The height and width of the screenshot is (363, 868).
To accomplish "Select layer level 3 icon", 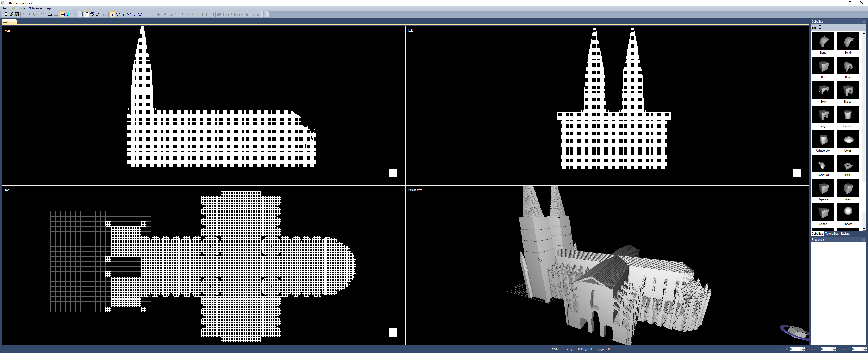I will point(123,14).
